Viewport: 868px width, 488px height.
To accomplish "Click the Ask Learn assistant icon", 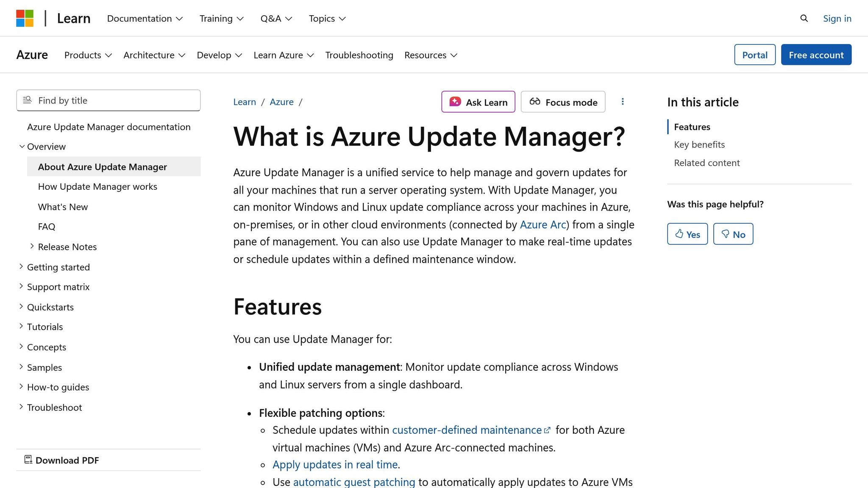I will (455, 102).
